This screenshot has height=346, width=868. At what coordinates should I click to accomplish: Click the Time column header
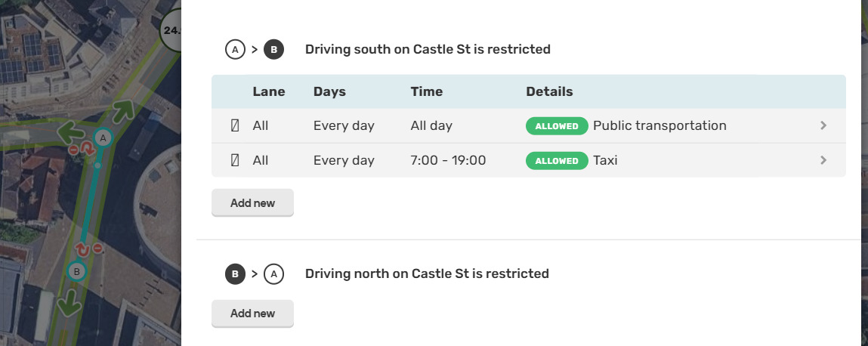click(x=427, y=91)
